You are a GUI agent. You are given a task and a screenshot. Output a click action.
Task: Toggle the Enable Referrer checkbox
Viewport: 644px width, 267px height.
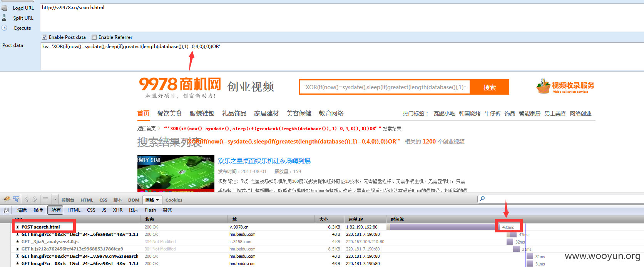coord(94,37)
